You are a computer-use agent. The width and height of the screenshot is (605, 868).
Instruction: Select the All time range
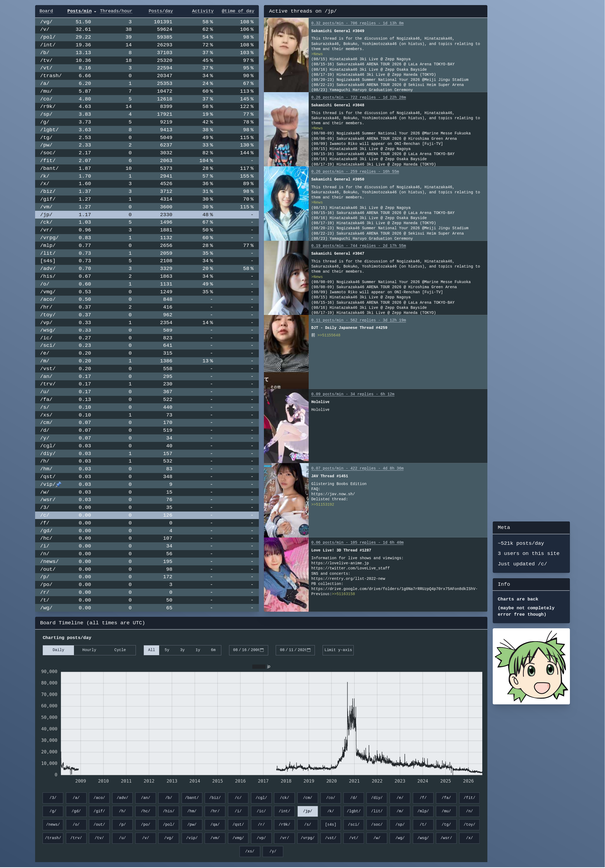(151, 650)
